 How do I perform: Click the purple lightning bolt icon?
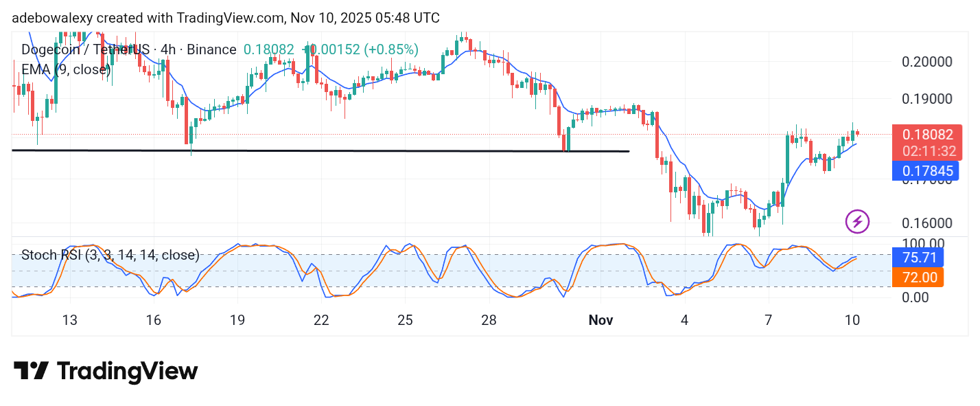pos(857,222)
